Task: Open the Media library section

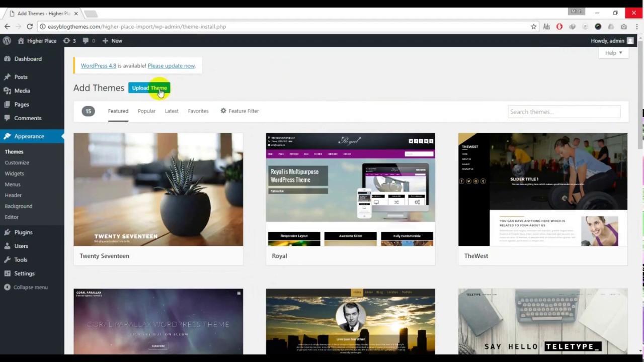Action: coord(22,90)
